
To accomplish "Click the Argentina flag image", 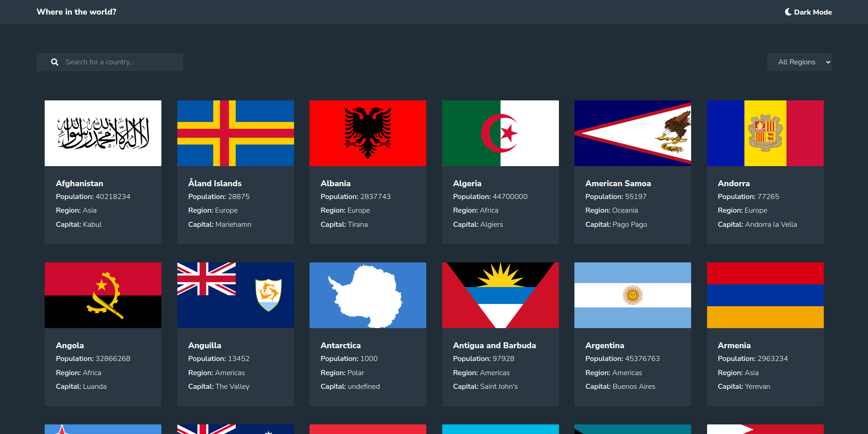I will tap(633, 295).
